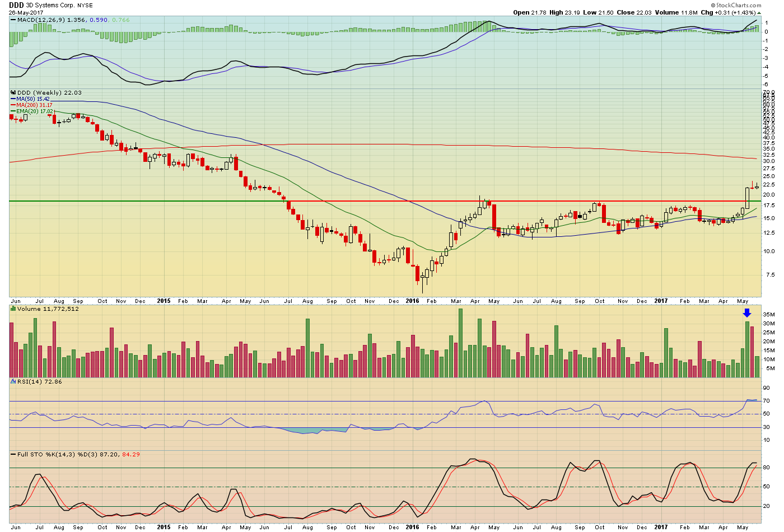Click "12.5" on the price axis
Screen dimensions: 784x532
[769, 233]
